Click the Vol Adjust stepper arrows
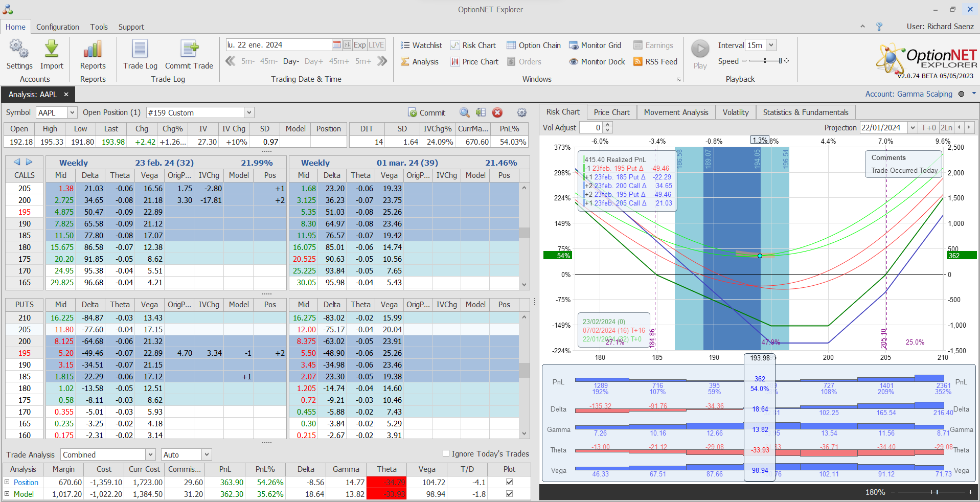The height and width of the screenshot is (502, 980). click(607, 128)
